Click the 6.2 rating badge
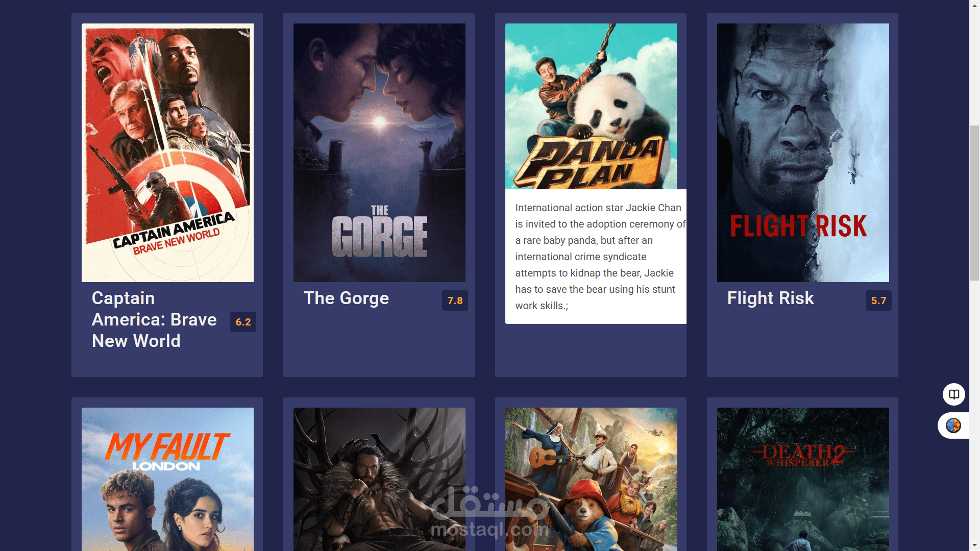 click(243, 322)
